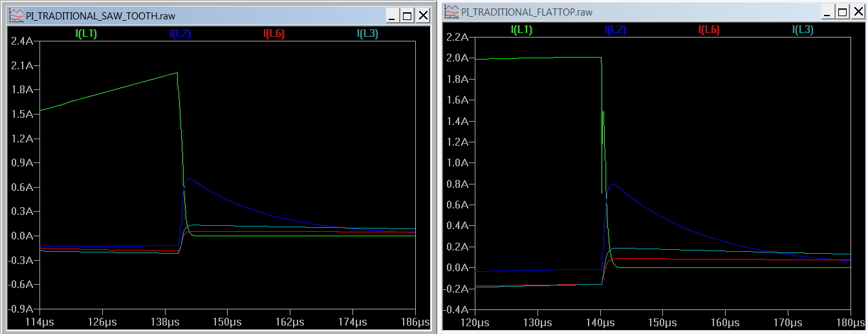Select I(L1) trace label in FLATTOP window

pos(521,29)
